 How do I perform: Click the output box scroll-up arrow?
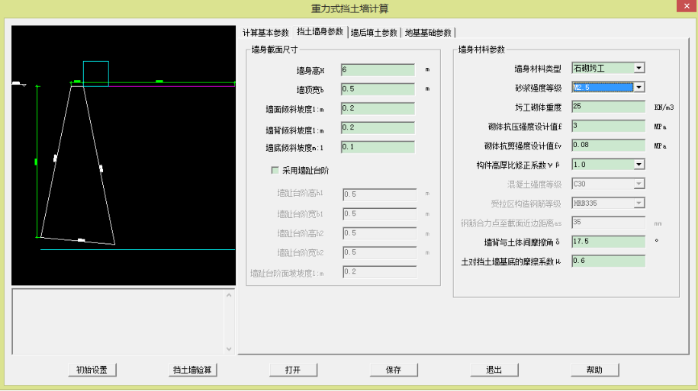pyautogui.click(x=229, y=295)
